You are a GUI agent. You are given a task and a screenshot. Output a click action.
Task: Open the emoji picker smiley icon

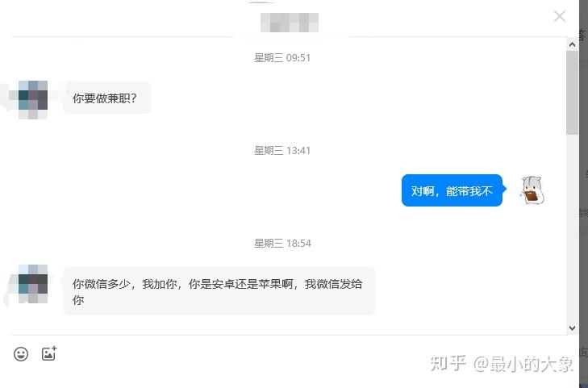21,354
